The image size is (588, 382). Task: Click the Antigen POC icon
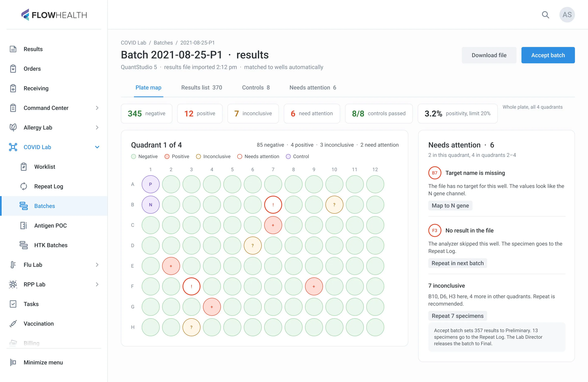click(x=24, y=226)
